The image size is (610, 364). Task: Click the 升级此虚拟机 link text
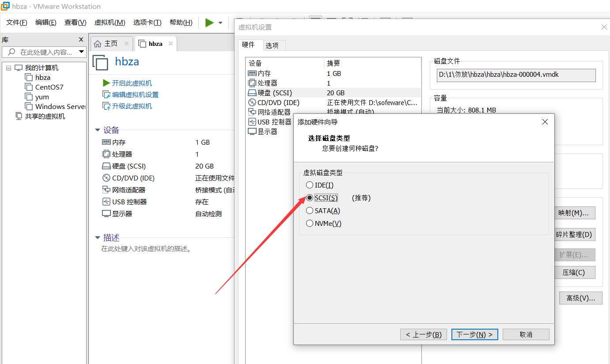pos(132,106)
